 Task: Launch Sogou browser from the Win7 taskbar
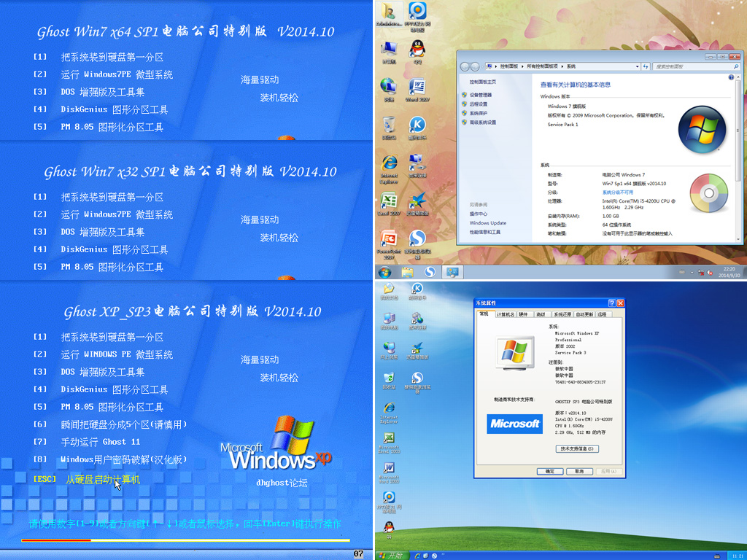[430, 272]
